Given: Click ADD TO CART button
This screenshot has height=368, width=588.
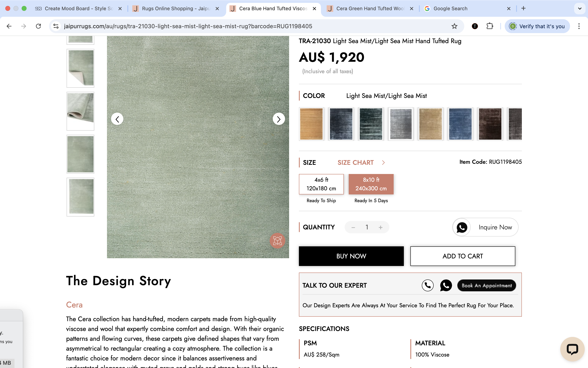Looking at the screenshot, I should [x=463, y=256].
